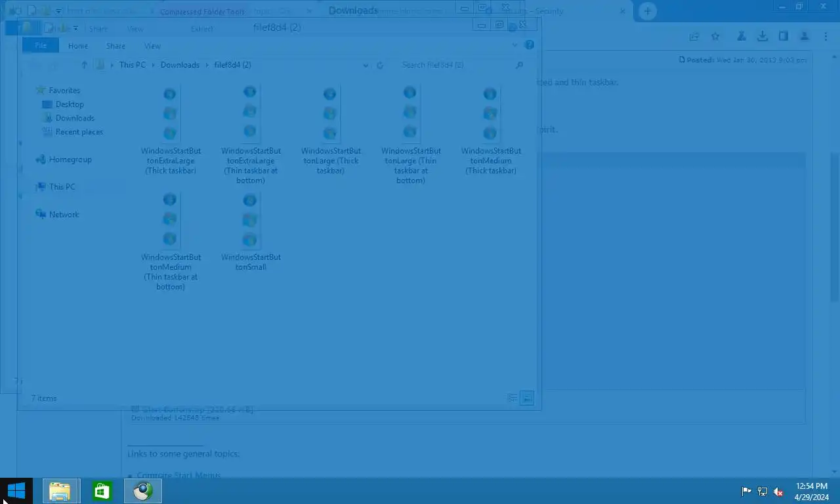Screen dimensions: 840x504
Task: Select WindowsStartButtonLarge (Thick taskbar) file
Action: [x=331, y=131]
